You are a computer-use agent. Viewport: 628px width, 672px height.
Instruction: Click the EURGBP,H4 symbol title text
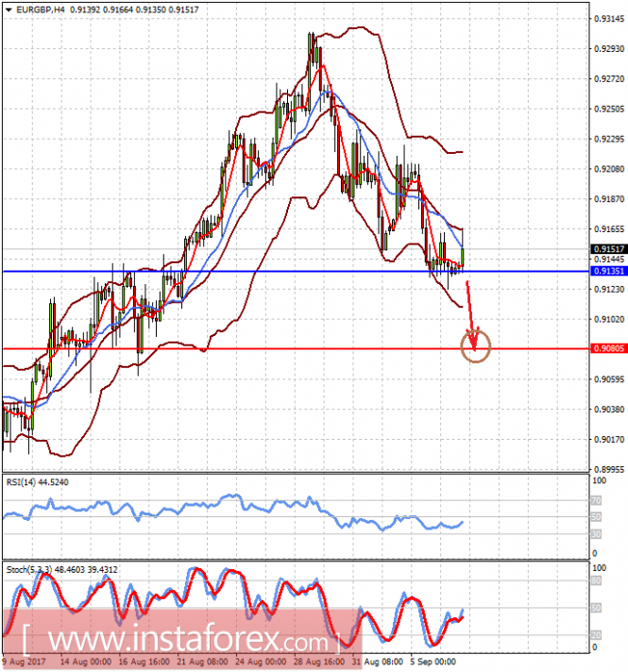coord(40,9)
